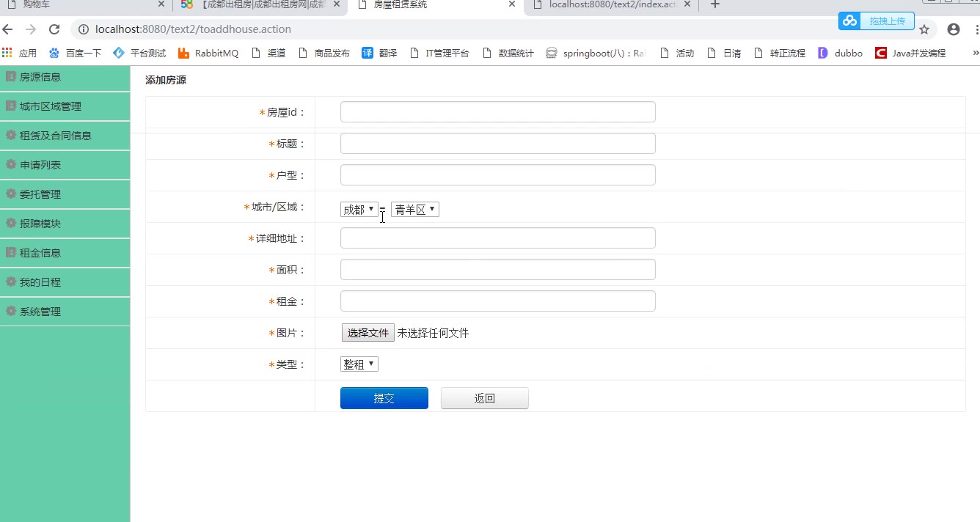Viewport: 980px width, 522px height.
Task: Click the icon beside 租金信息
Action: pyautogui.click(x=11, y=252)
